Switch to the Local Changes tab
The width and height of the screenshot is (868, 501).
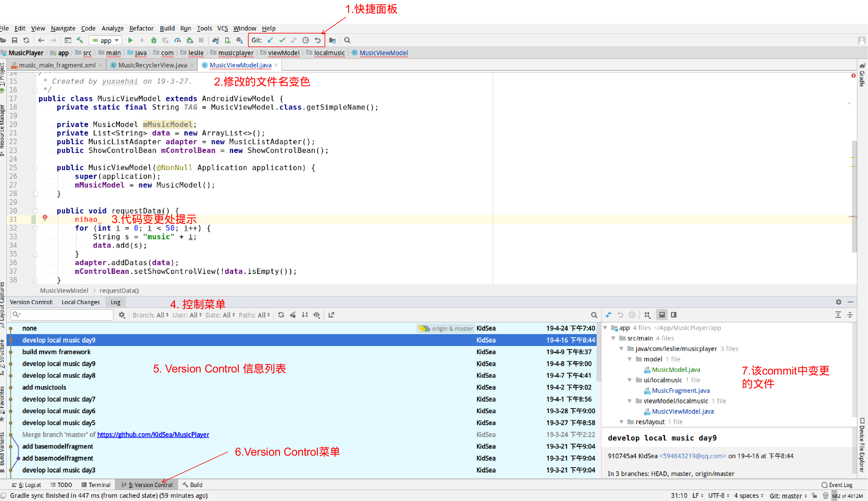tap(80, 302)
